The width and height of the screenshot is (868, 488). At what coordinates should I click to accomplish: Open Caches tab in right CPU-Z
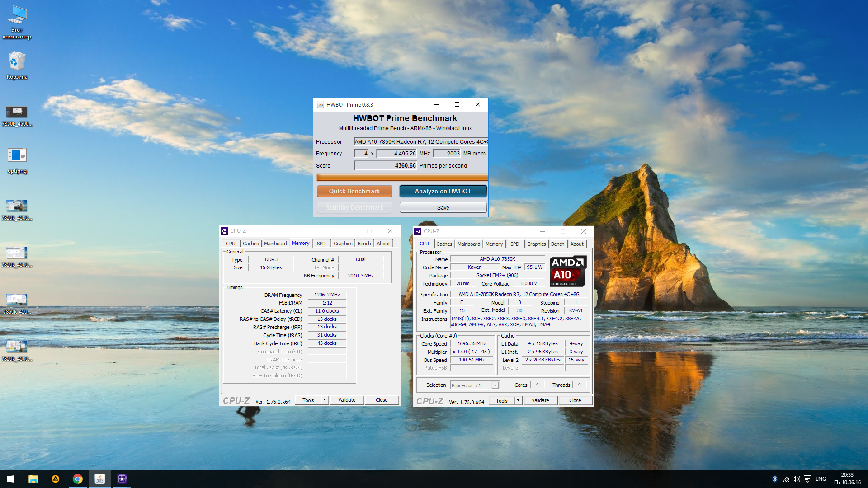444,244
